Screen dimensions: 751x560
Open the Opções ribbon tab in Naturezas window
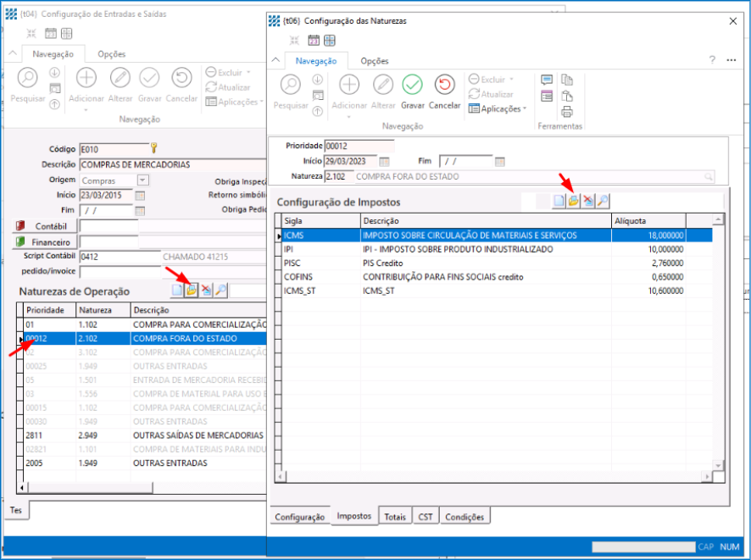[375, 61]
